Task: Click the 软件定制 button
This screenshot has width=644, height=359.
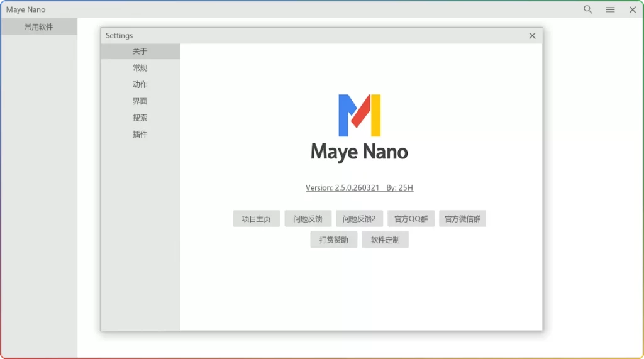Action: [386, 240]
